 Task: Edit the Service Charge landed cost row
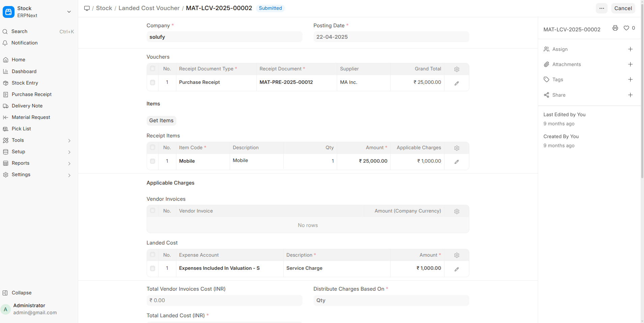(x=457, y=269)
